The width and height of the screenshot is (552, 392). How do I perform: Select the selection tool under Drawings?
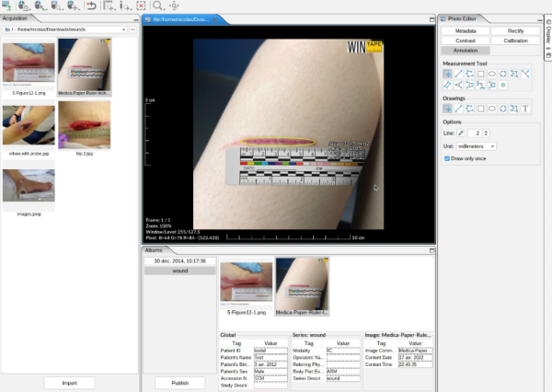(447, 109)
